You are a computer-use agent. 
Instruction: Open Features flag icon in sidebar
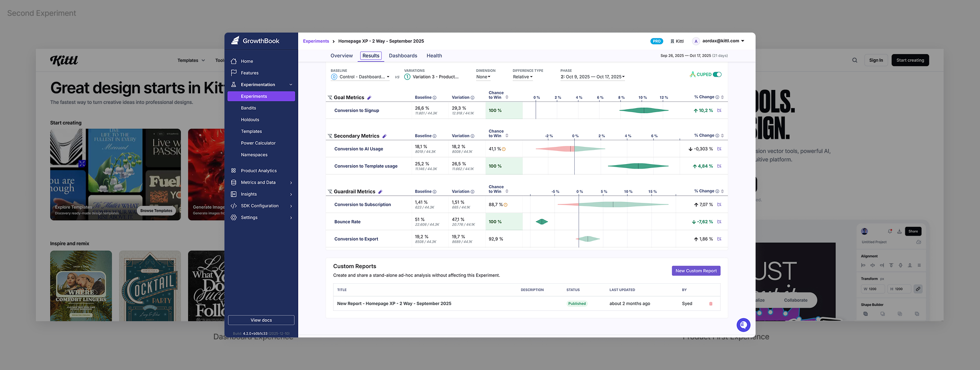point(234,73)
